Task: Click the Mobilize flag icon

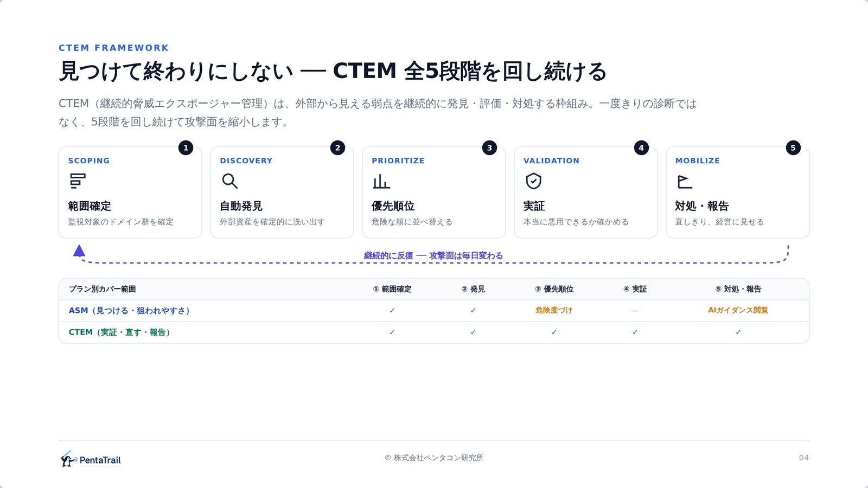Action: click(x=685, y=181)
